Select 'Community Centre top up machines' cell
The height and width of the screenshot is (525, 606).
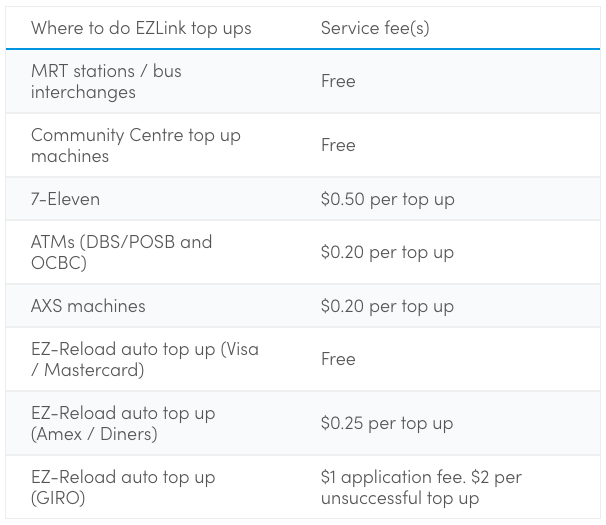tap(136, 145)
